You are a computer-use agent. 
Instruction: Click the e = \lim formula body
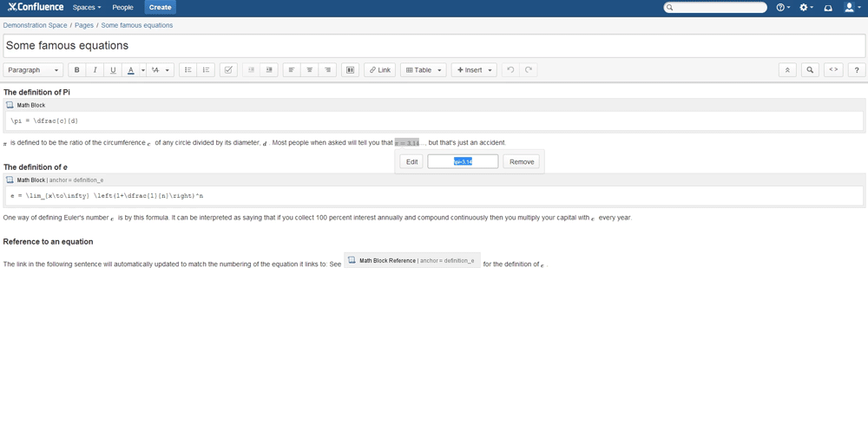tap(434, 196)
